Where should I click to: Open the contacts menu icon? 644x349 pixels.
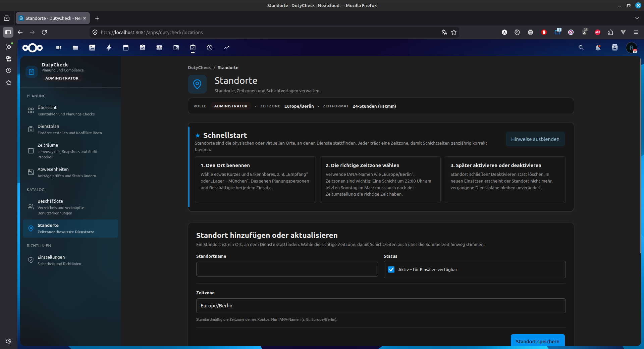[614, 48]
